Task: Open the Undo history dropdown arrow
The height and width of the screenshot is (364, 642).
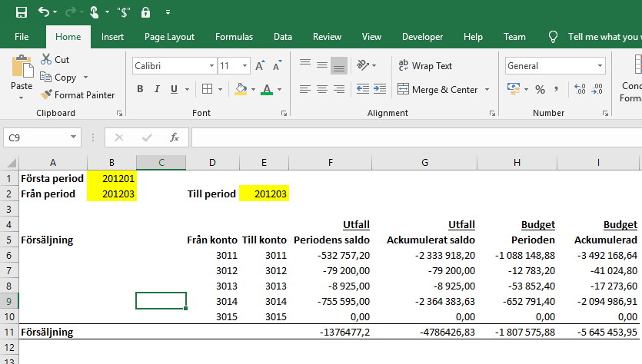Action: [55, 12]
